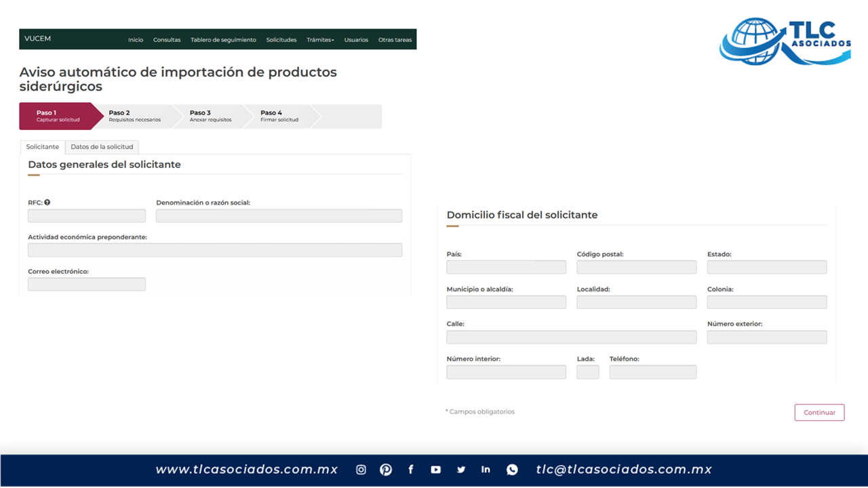The width and height of the screenshot is (868, 488).
Task: Expand the Trámites dropdown menu
Action: pos(320,40)
